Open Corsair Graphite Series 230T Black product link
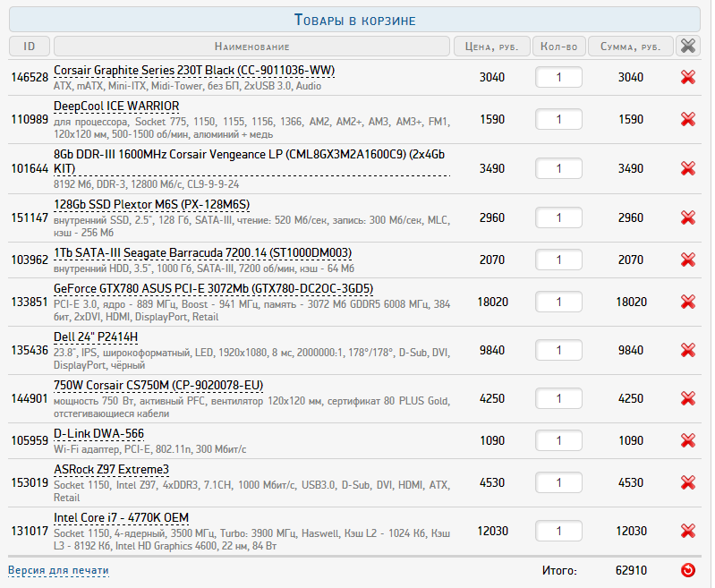This screenshot has height=588, width=715. click(x=194, y=71)
